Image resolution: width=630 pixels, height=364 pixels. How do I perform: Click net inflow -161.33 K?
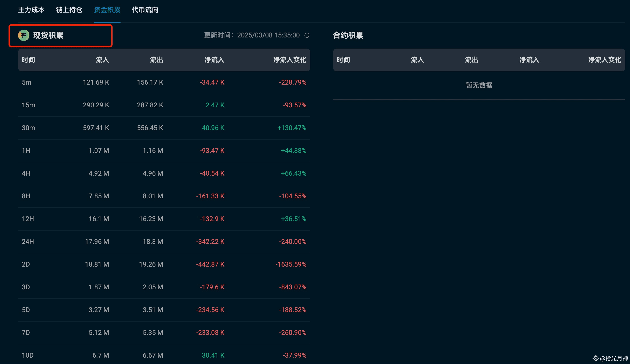210,196
